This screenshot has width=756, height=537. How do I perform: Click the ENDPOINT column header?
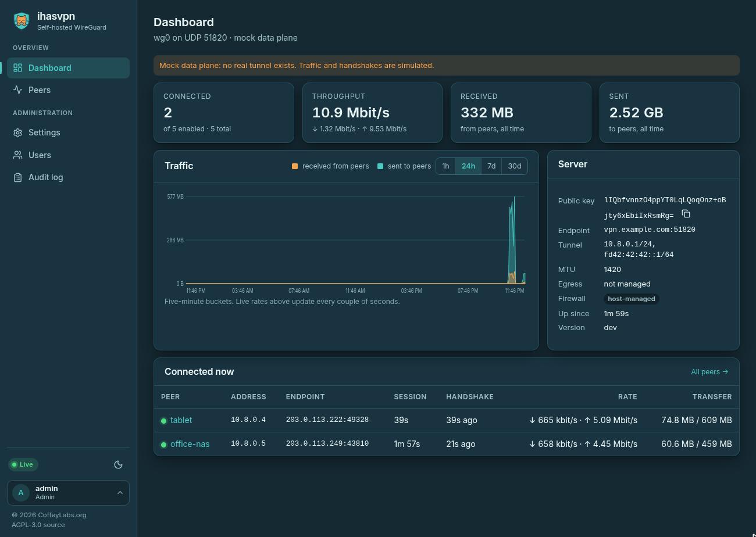pyautogui.click(x=305, y=397)
